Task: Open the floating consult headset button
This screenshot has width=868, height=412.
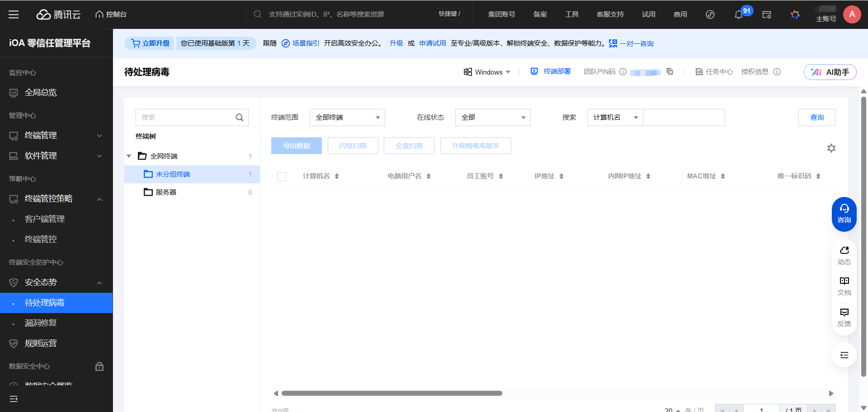Action: pos(844,214)
